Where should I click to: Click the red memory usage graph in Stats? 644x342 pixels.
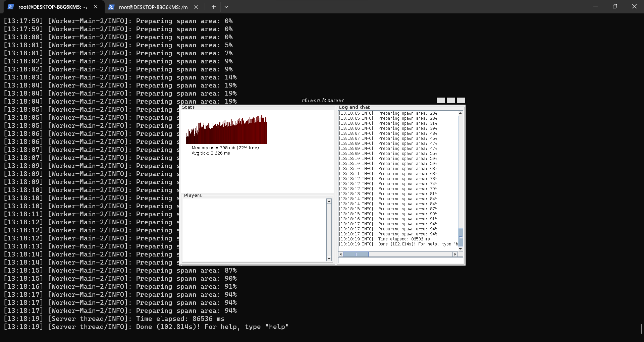[226, 131]
